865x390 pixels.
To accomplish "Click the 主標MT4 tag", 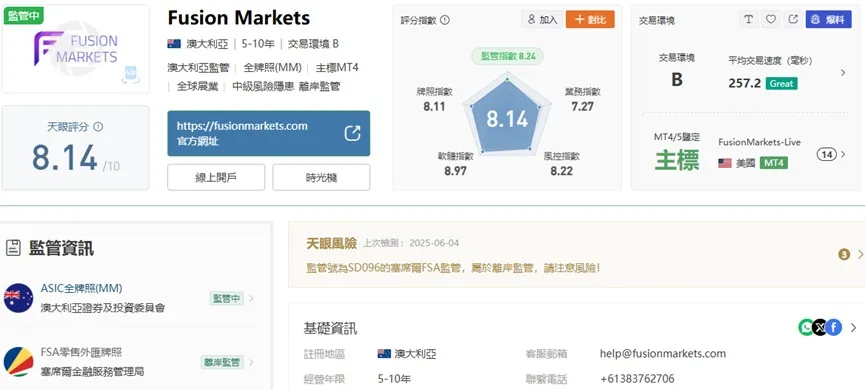I will (337, 68).
